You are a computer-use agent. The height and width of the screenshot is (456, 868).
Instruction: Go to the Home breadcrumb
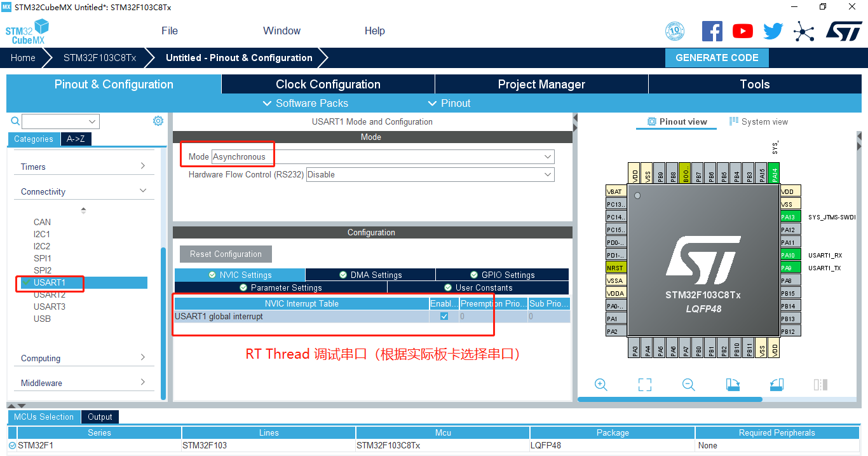coord(23,58)
